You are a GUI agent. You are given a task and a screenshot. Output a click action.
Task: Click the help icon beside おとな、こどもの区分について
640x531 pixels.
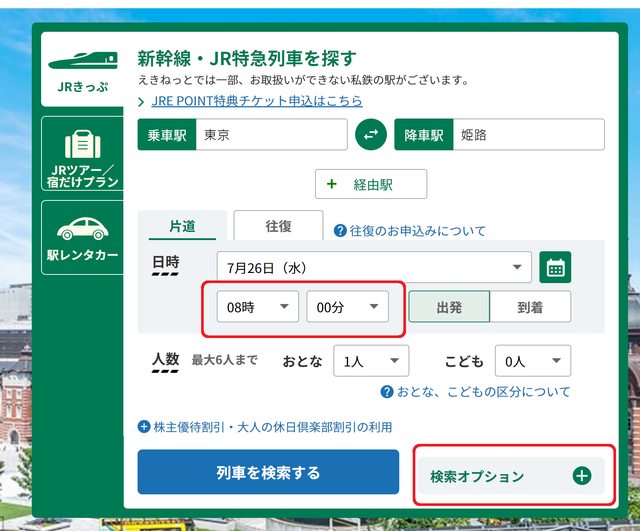(x=386, y=392)
